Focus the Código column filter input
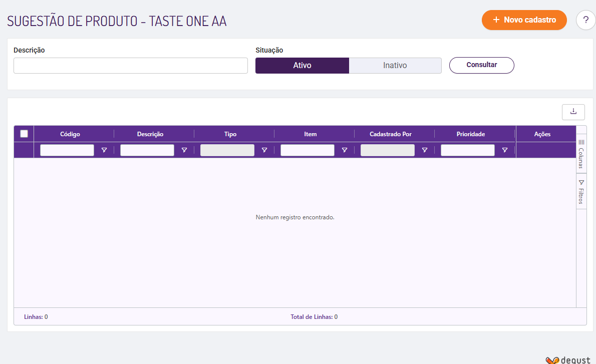 click(x=67, y=150)
